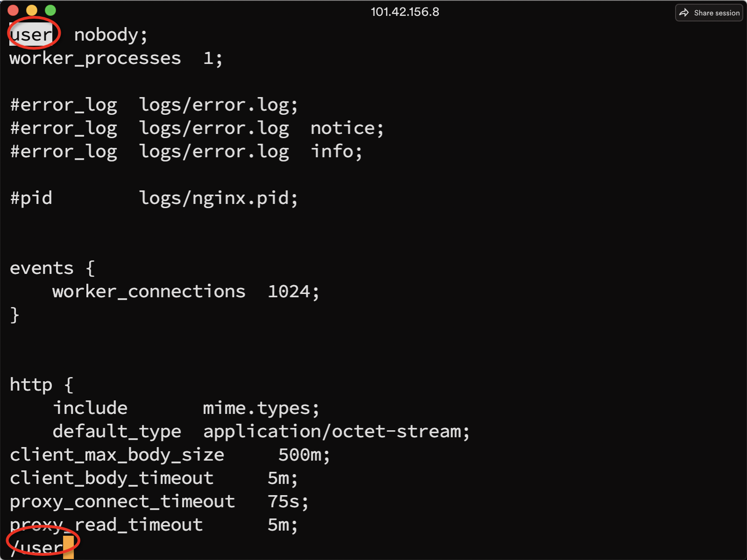Click the highlighted "user" word on first line
Screen dimensions: 747x560
click(x=31, y=35)
